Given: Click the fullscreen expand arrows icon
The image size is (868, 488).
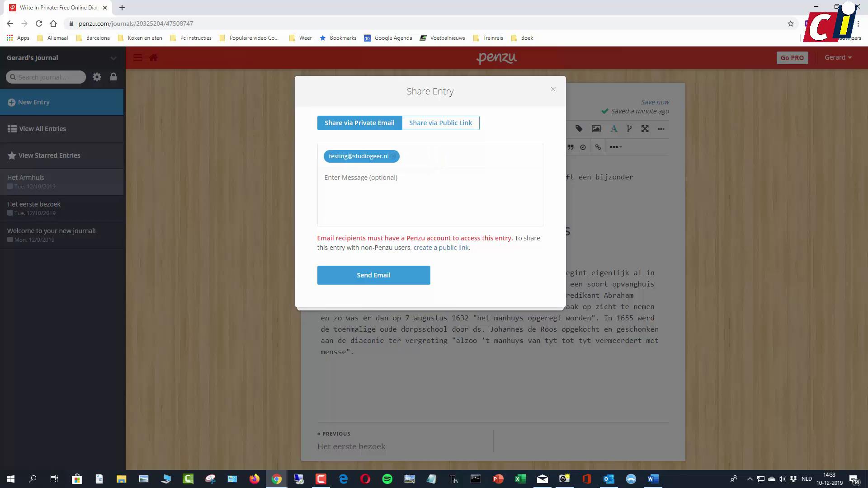Looking at the screenshot, I should pyautogui.click(x=645, y=129).
